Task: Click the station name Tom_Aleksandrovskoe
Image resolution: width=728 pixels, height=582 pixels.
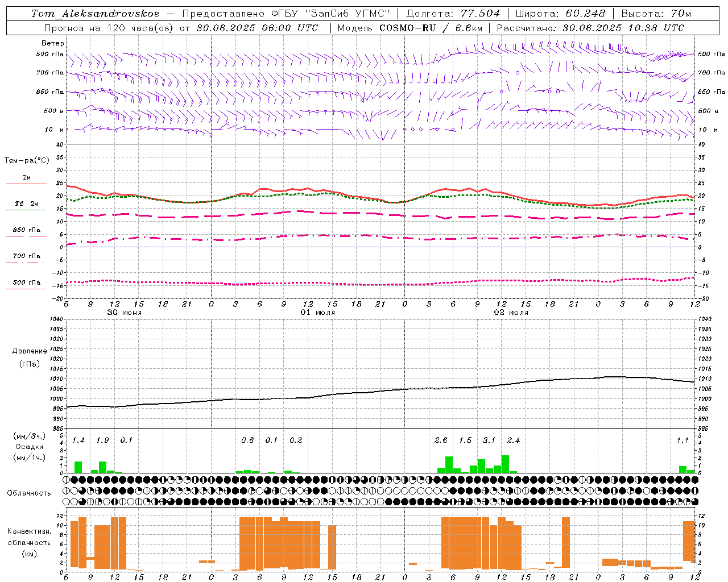Action: [x=95, y=14]
